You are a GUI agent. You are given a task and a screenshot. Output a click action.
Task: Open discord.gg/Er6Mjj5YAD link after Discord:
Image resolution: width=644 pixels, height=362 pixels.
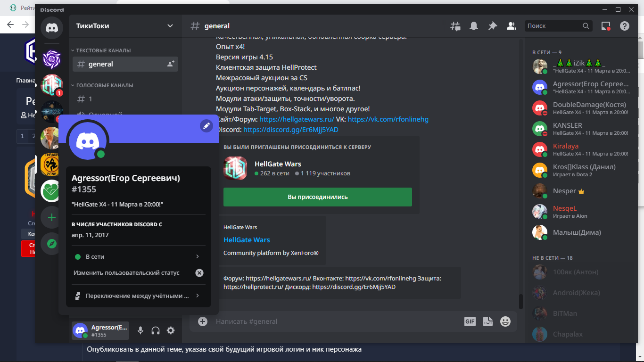pyautogui.click(x=291, y=130)
